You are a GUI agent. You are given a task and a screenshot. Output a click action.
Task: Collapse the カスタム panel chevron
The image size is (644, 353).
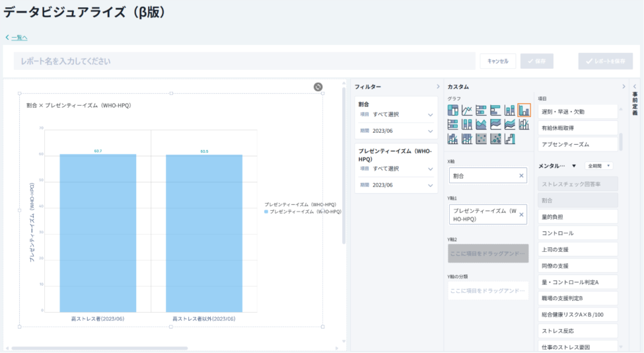pos(624,87)
